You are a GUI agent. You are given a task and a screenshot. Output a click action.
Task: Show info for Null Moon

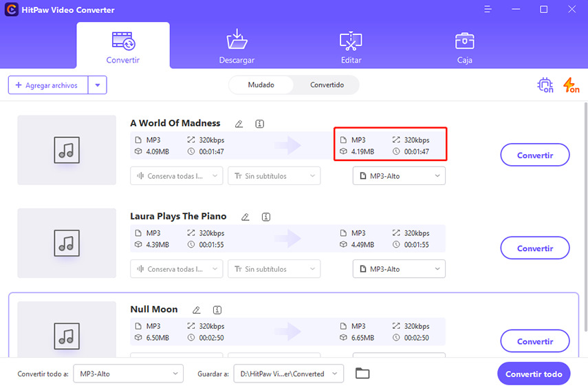[x=217, y=310]
